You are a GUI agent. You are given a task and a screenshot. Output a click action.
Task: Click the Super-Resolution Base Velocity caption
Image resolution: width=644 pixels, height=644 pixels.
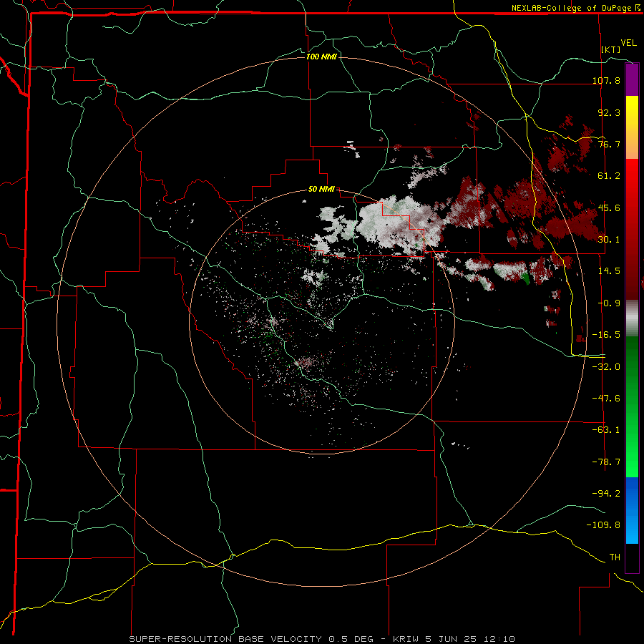[322, 639]
